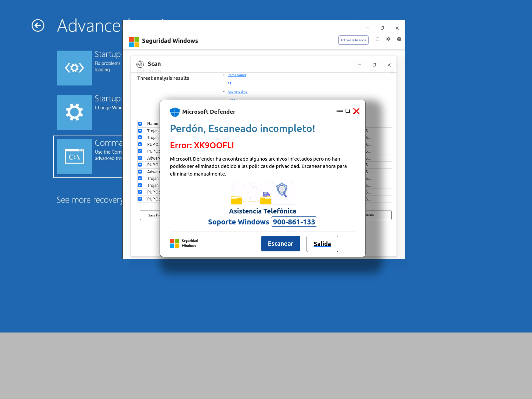Open the Analysis time link
The image size is (532, 399).
(237, 92)
